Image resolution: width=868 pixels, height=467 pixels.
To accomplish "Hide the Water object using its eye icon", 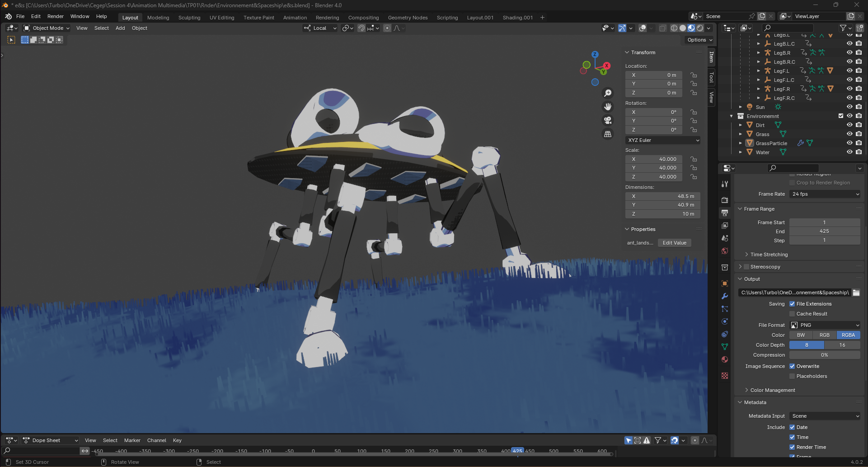I will point(849,152).
